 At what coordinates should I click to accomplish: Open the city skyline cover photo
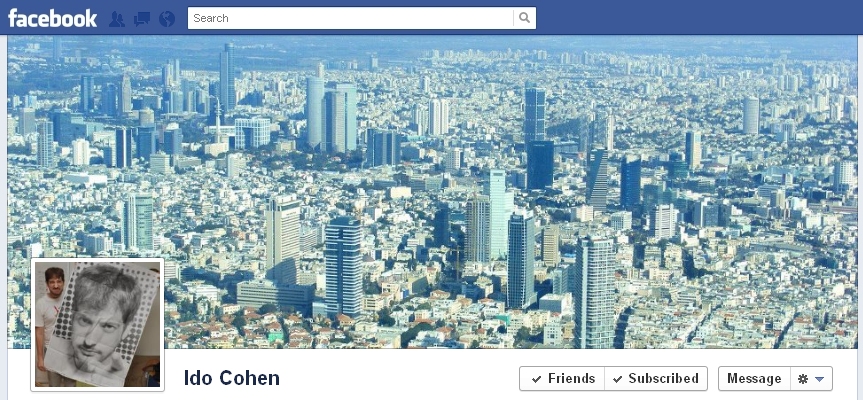(432, 192)
